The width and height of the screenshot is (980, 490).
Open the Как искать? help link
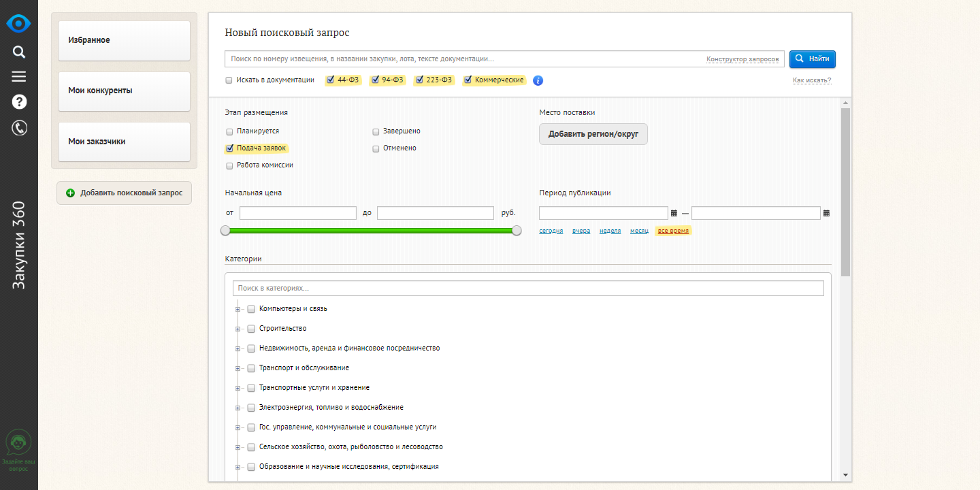pos(812,80)
